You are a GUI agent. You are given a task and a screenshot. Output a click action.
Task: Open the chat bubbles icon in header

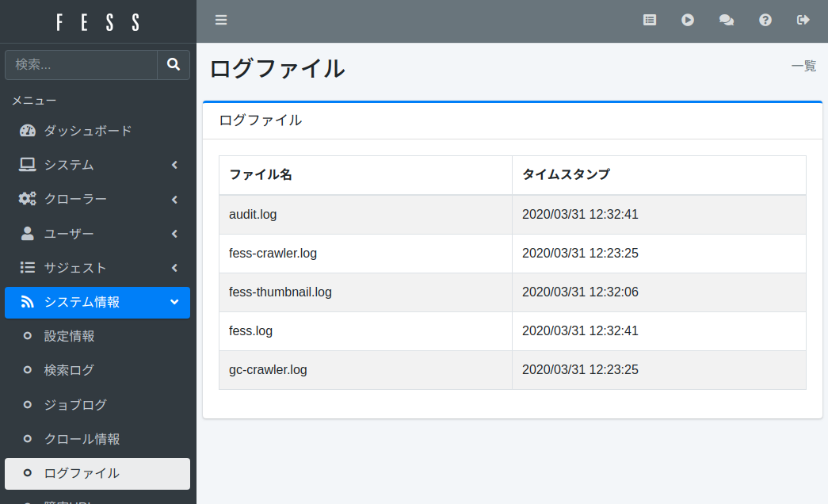tap(726, 21)
